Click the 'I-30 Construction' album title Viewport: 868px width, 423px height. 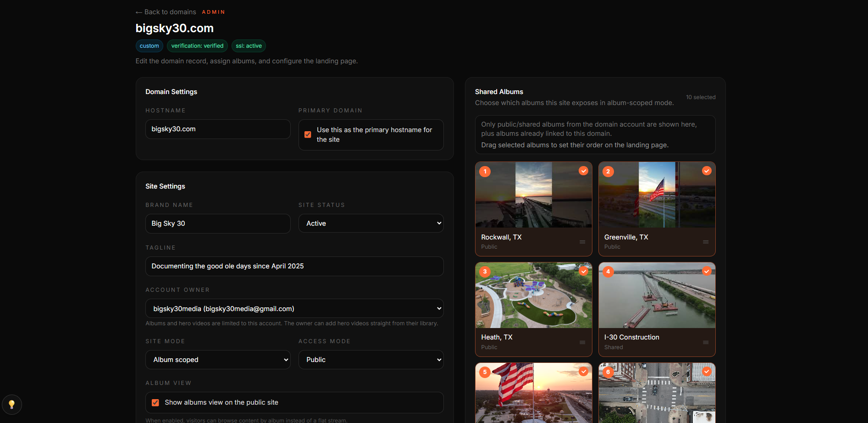tap(632, 337)
